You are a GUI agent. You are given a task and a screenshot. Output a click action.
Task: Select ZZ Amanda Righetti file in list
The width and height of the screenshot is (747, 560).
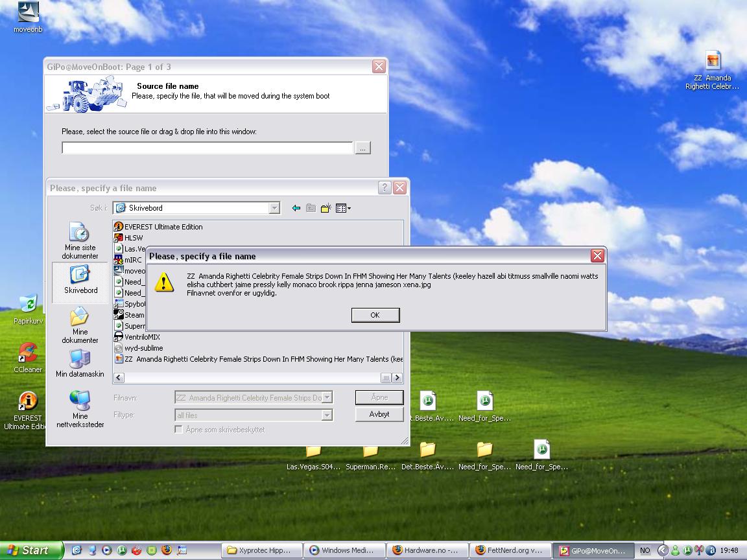click(x=259, y=359)
